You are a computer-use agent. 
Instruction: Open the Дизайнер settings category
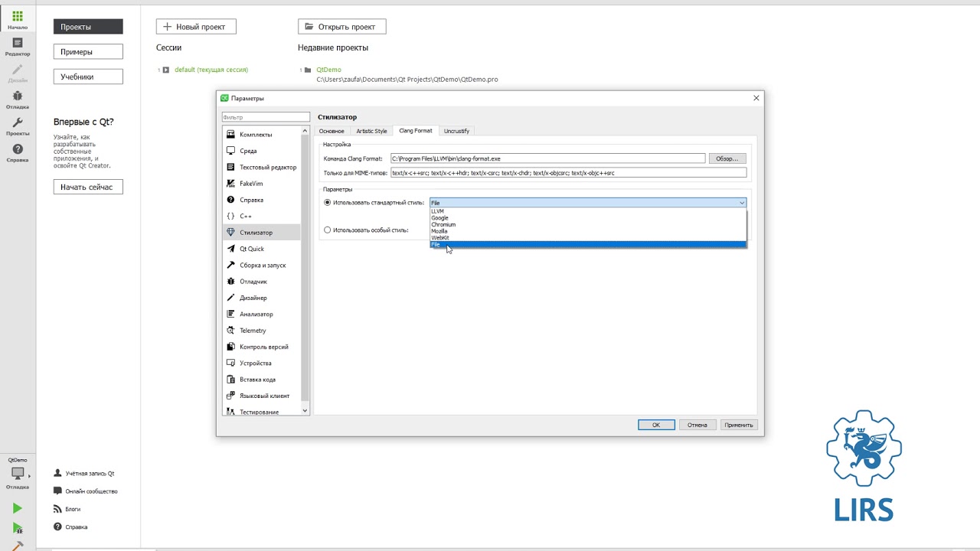(262, 298)
